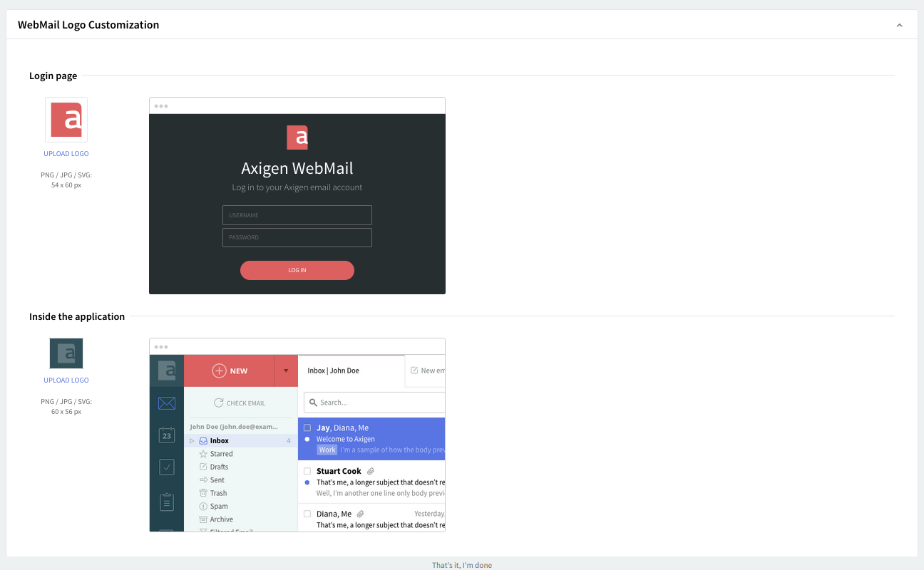Click the Check Email refresh icon
924x570 pixels.
(x=219, y=403)
